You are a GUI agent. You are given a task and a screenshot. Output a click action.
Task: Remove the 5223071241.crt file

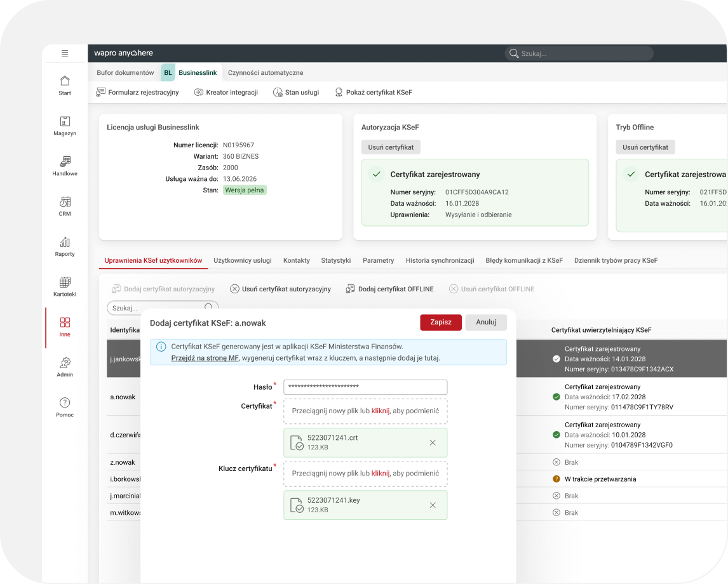pos(433,442)
